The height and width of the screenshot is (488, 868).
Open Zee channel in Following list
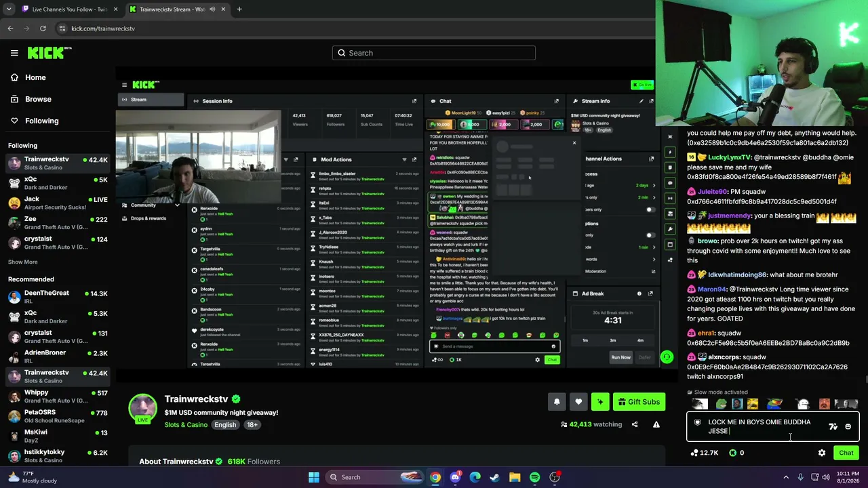pyautogui.click(x=58, y=223)
